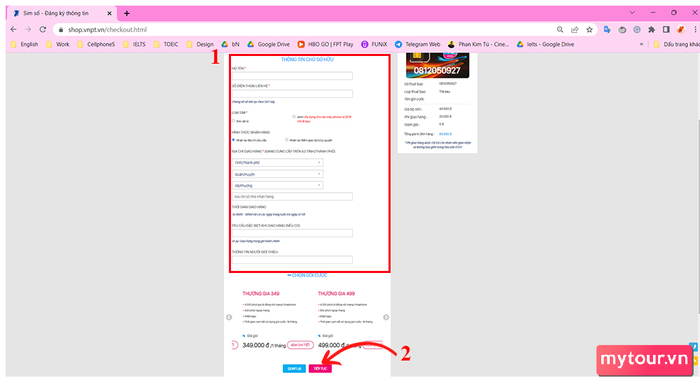Open the tab search chevron in title bar
700x385 pixels.
632,13
